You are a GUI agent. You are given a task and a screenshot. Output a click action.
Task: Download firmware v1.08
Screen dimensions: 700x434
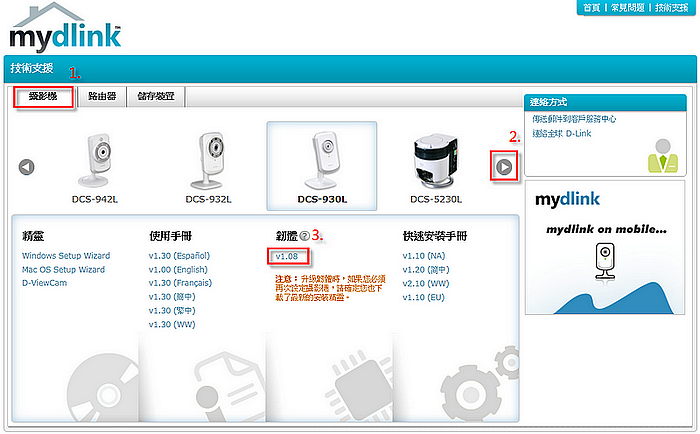click(289, 256)
